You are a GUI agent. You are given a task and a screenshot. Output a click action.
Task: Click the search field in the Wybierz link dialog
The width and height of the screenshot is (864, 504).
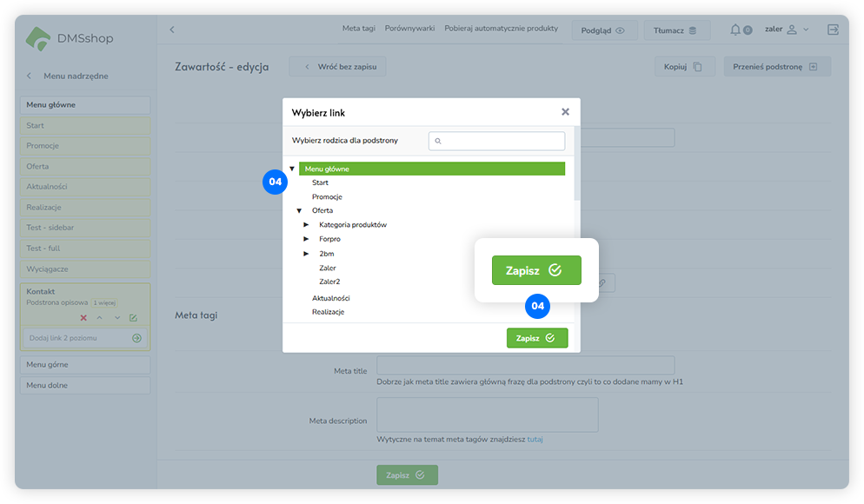tap(496, 141)
